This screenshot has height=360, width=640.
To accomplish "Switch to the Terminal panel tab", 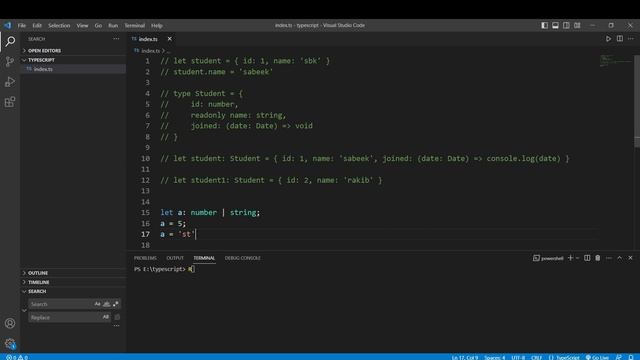I will click(204, 258).
